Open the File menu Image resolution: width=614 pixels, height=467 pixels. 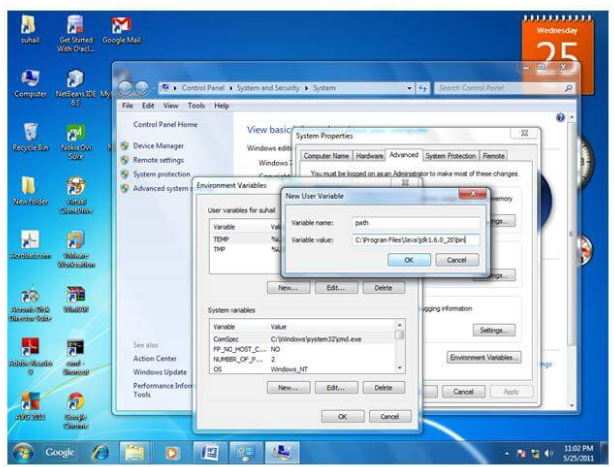[127, 106]
